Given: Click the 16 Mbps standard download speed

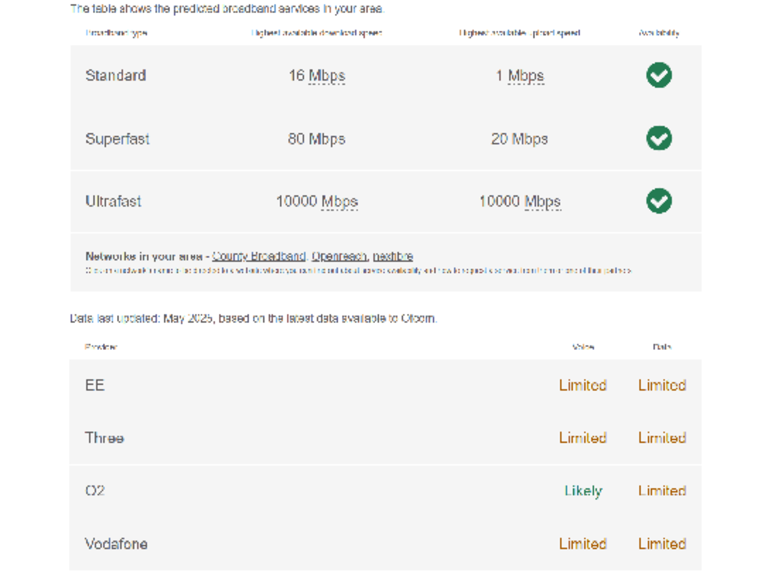Looking at the screenshot, I should [x=316, y=76].
